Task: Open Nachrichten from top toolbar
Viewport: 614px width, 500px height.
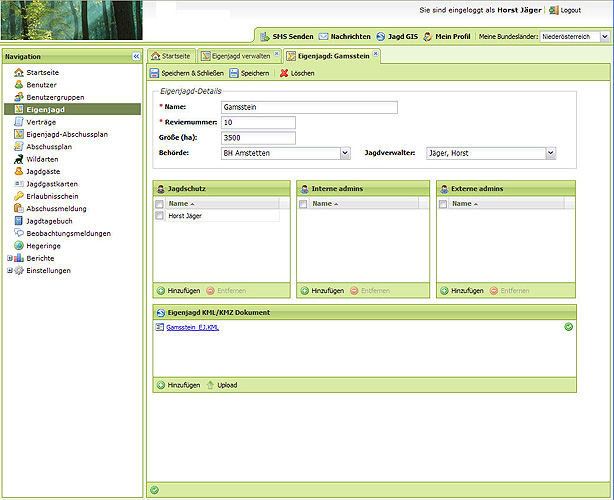Action: 345,36
